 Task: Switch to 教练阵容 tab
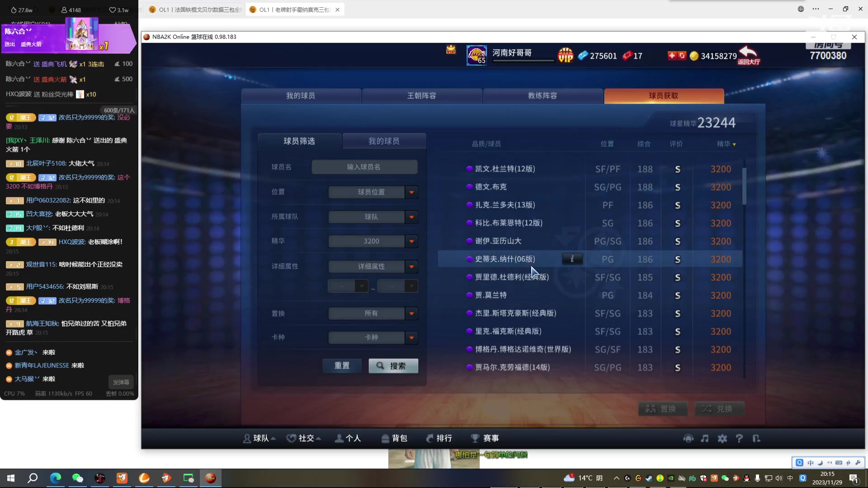[x=542, y=96]
